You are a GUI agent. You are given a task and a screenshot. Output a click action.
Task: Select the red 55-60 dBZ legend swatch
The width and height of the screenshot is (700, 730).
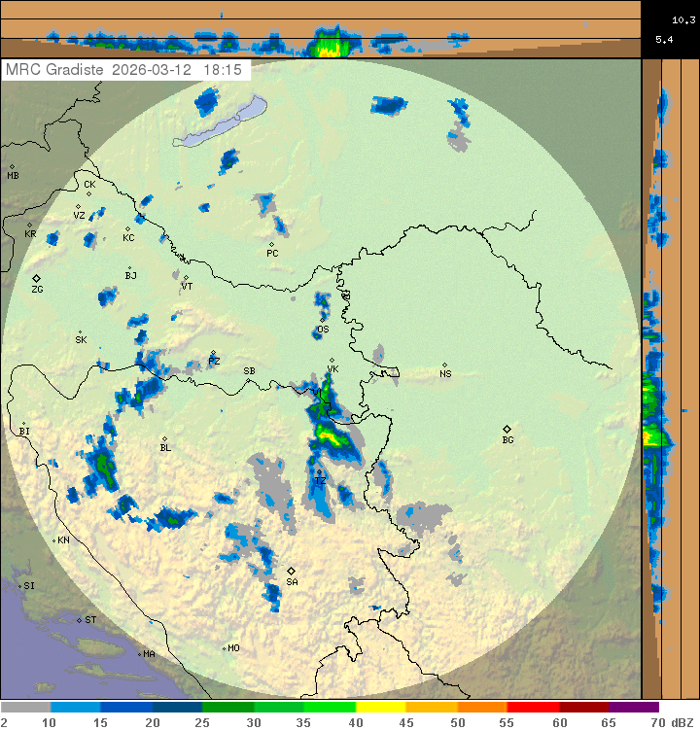click(x=533, y=708)
